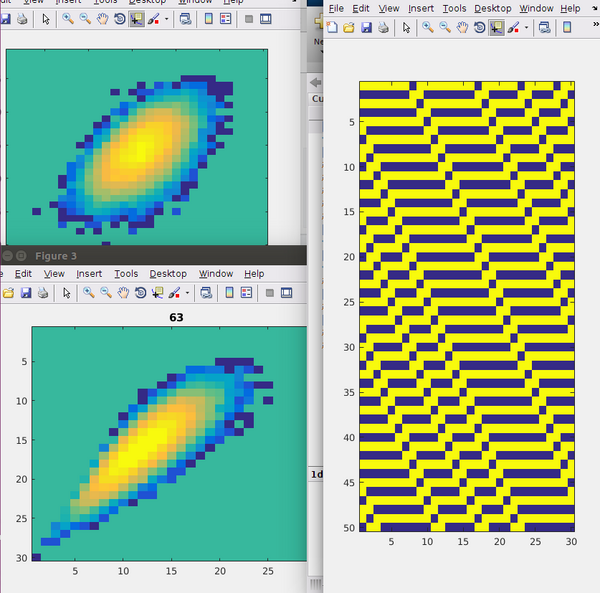Select Pan hand tool in right figure window

tap(462, 28)
